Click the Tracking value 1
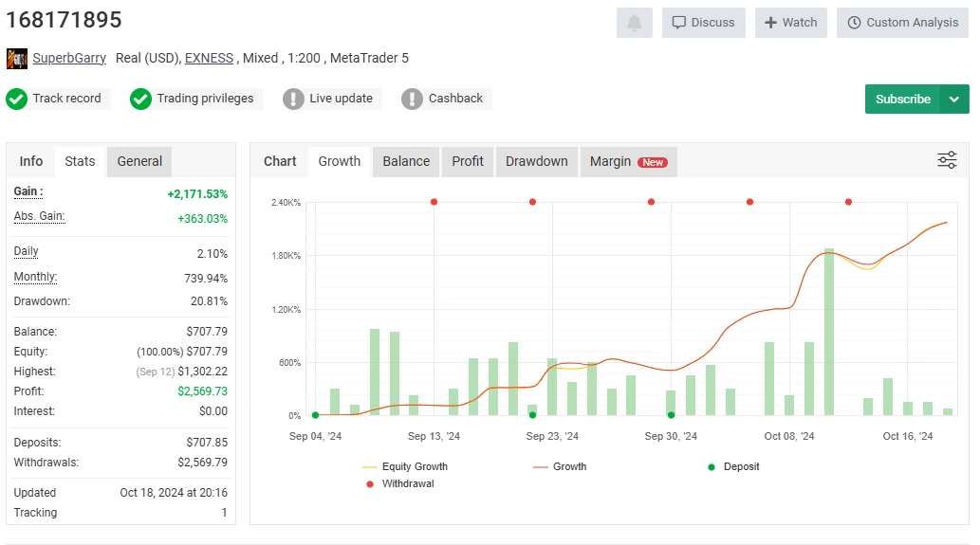This screenshot has width=980, height=545. pos(225,513)
